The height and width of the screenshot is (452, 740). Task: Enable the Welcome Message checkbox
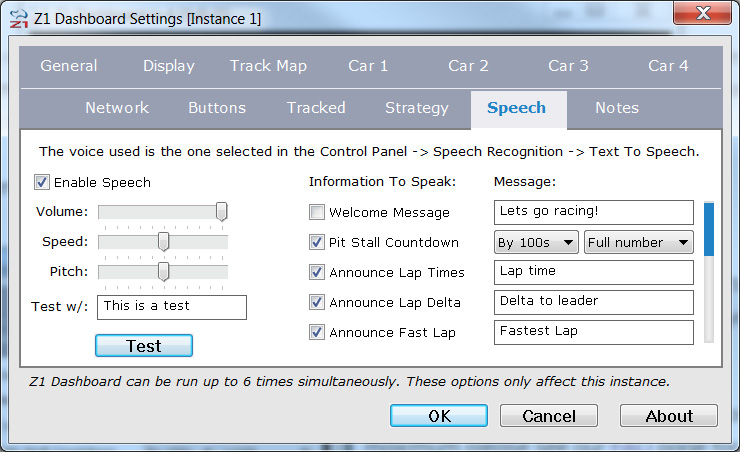coord(317,212)
